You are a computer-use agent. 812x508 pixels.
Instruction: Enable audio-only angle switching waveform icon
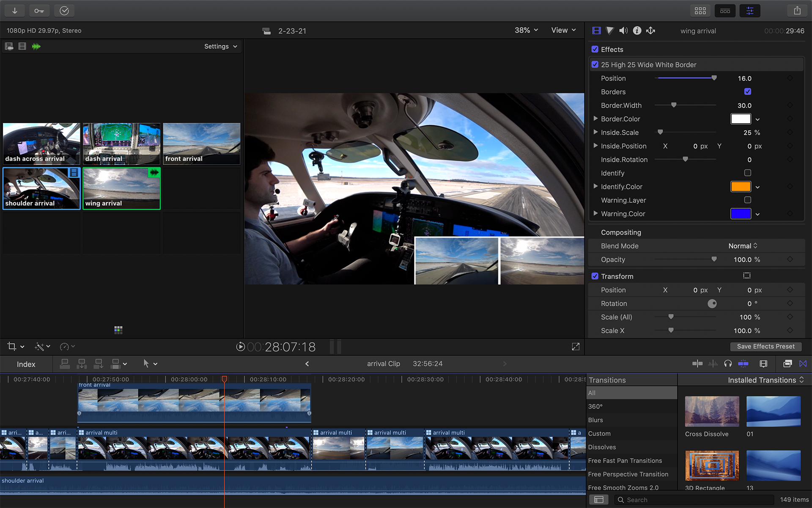36,46
